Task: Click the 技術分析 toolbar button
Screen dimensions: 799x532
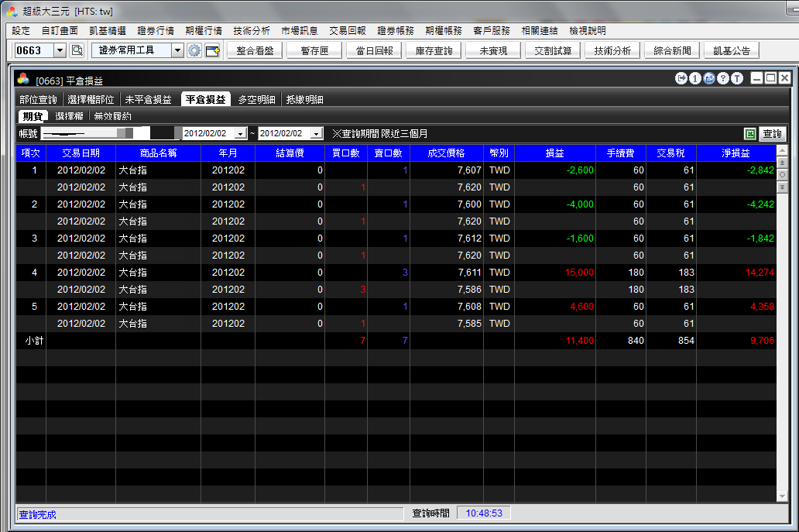Action: point(612,50)
